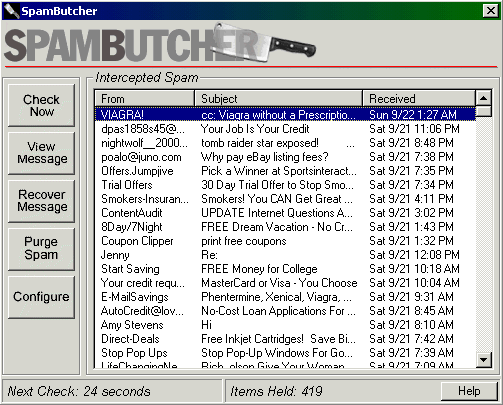Click the 'Sat 9/21 3:02 PM' received time
Screen dimensions: 503x405
click(411, 213)
